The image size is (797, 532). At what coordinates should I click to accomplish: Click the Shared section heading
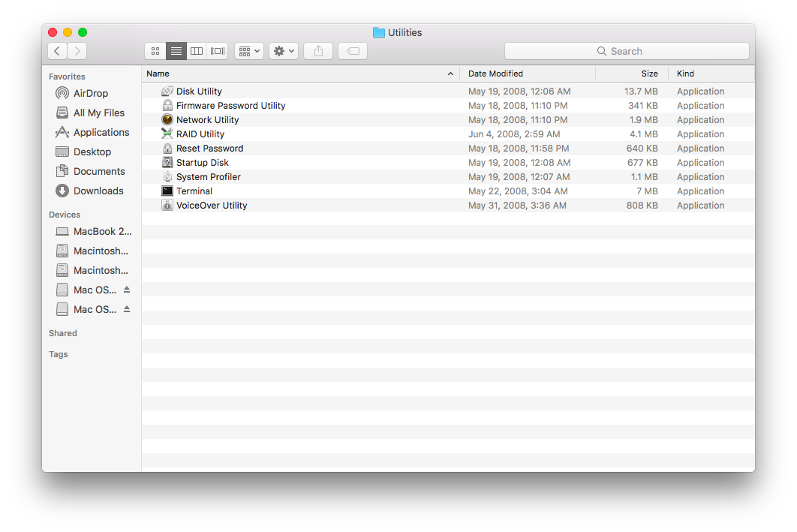[x=63, y=333]
